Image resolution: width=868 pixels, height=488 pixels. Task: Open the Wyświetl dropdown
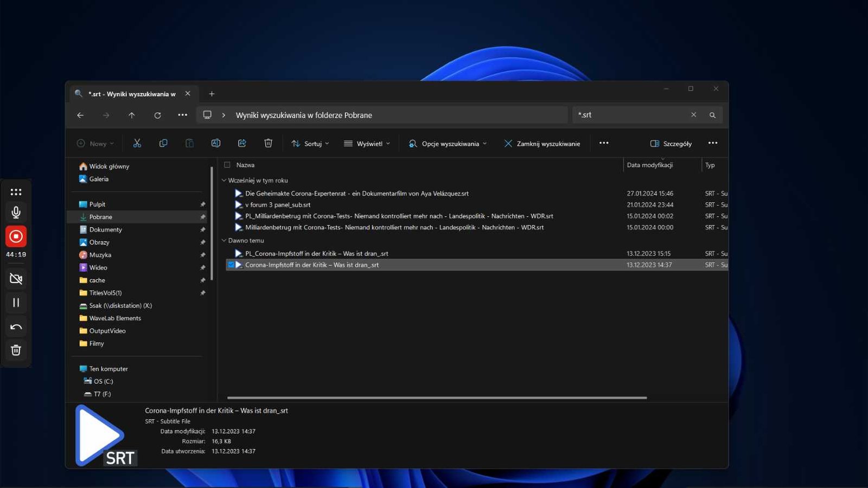pos(367,144)
